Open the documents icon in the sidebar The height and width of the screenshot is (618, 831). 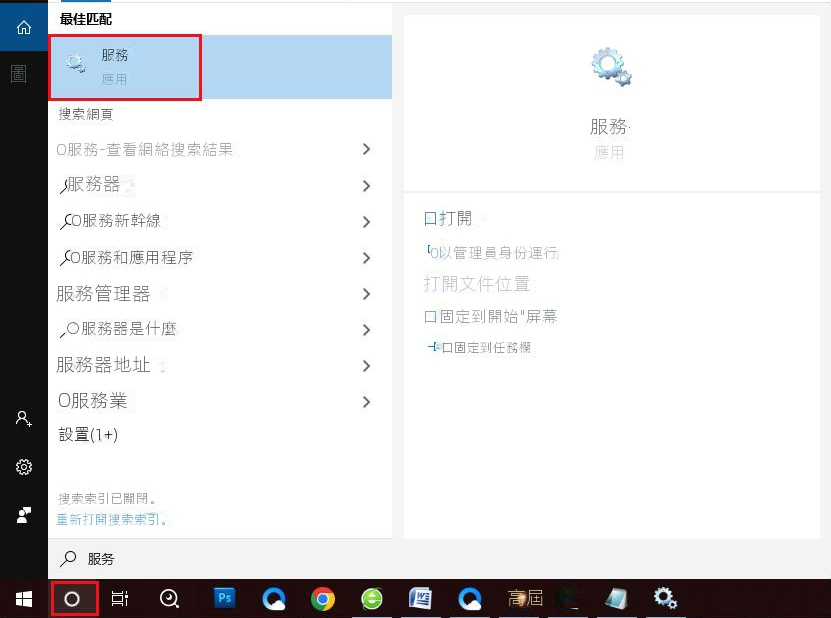click(19, 74)
